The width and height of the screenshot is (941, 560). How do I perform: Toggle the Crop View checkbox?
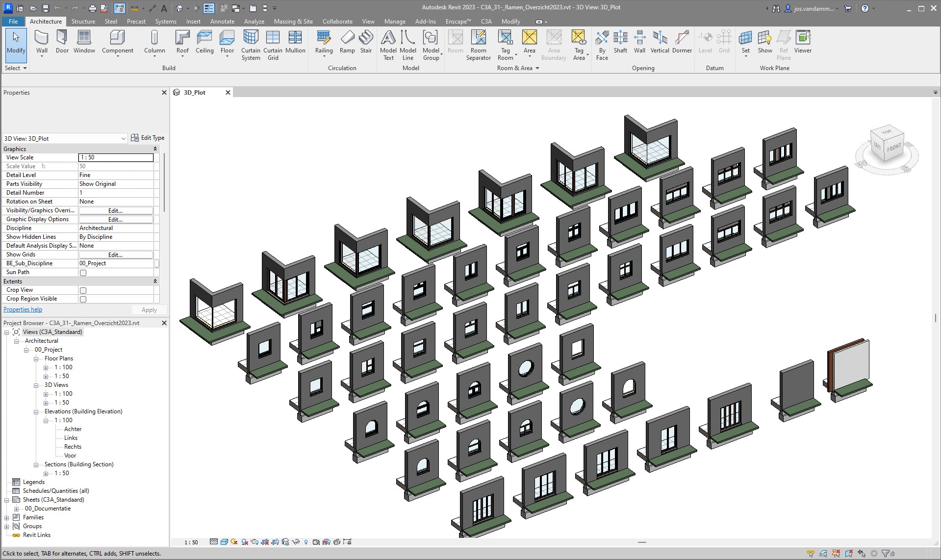coord(83,290)
